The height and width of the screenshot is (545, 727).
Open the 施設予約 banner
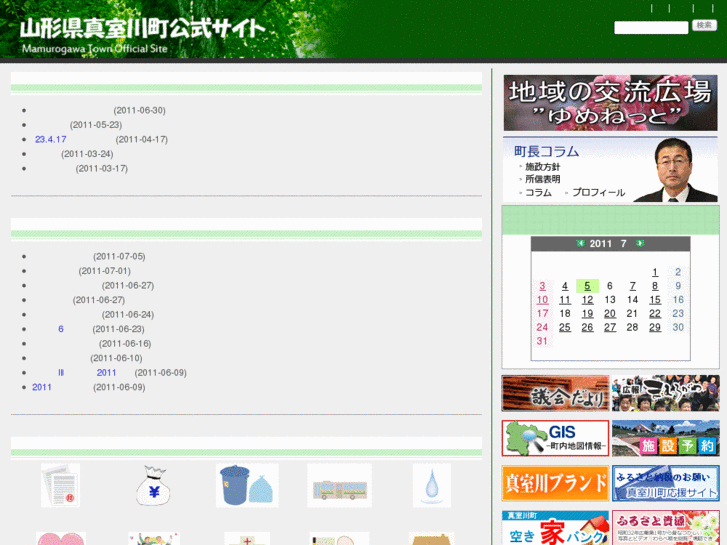(x=665, y=438)
